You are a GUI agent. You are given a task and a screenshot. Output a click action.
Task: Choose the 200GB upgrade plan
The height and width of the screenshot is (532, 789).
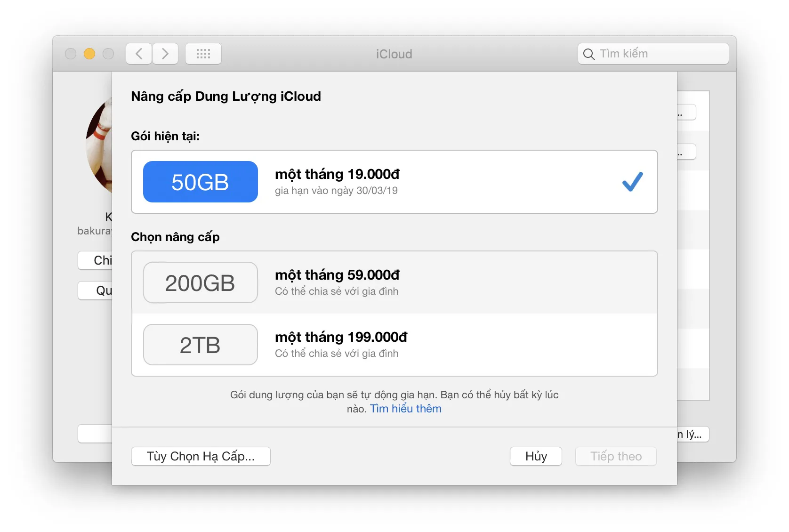click(x=201, y=282)
